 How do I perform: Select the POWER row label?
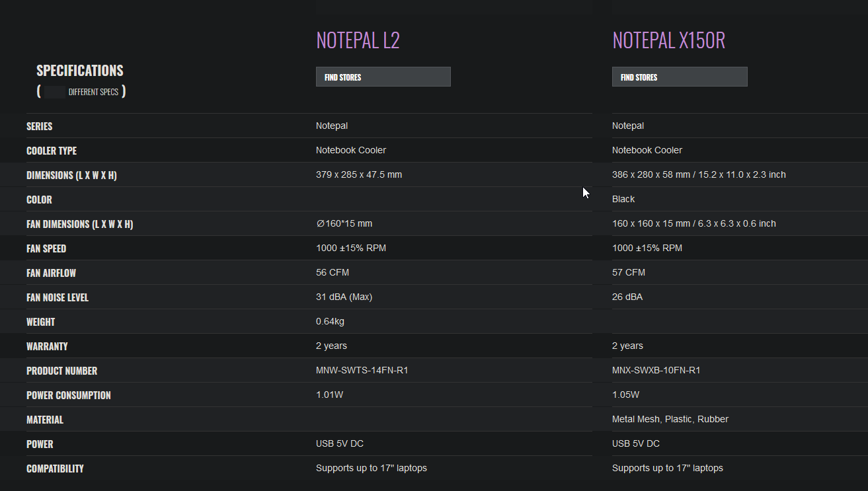pos(40,444)
